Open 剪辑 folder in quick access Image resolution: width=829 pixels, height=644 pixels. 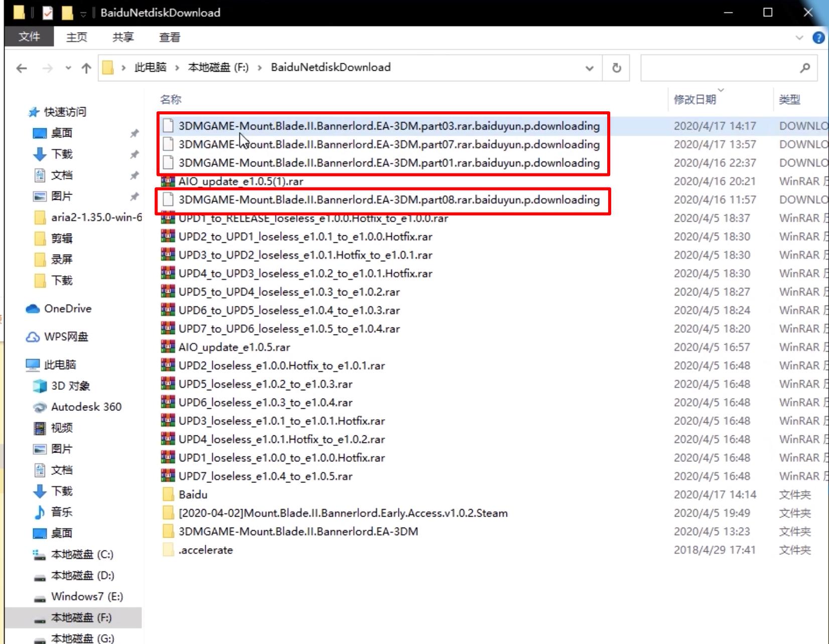pos(62,238)
